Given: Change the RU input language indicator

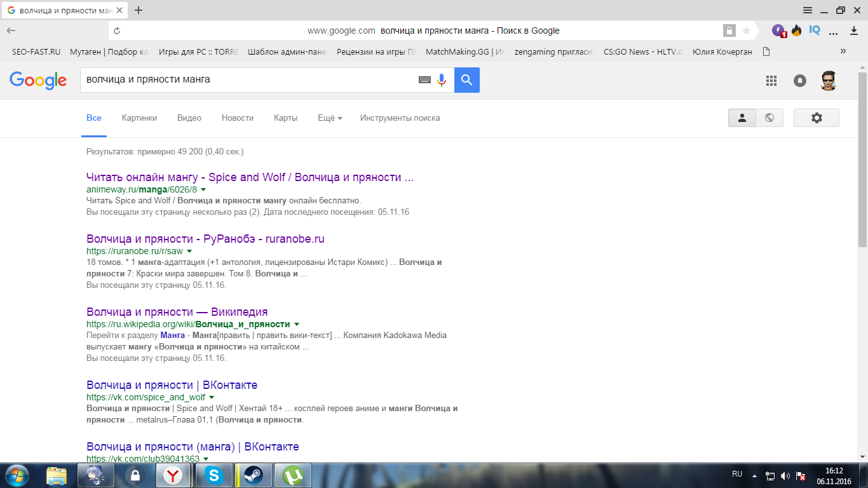Looking at the screenshot, I should (737, 474).
